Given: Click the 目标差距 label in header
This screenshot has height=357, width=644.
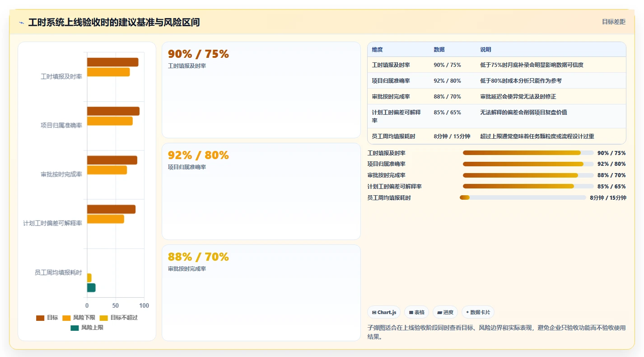Looking at the screenshot, I should click(x=614, y=22).
